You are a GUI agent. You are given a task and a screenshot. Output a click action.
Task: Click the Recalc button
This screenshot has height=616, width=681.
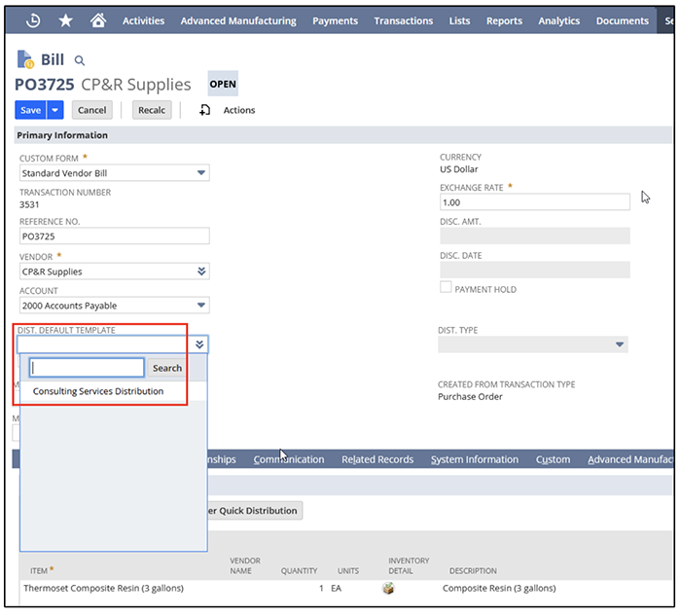click(151, 110)
